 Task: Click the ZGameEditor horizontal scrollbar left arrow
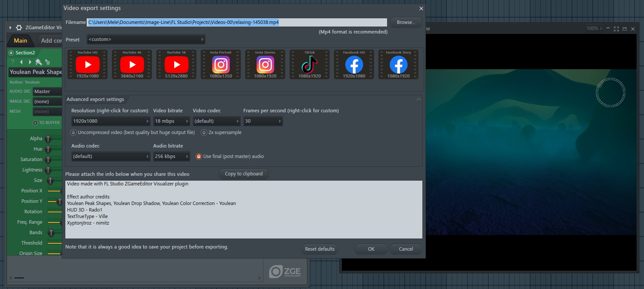tap(10, 277)
